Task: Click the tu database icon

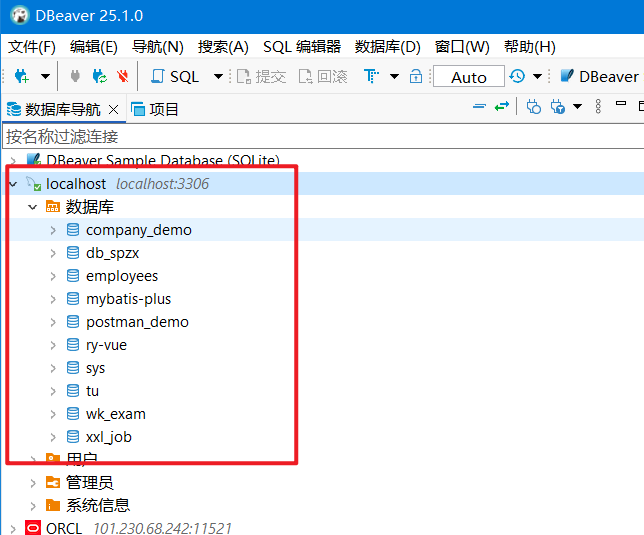Action: (73, 390)
